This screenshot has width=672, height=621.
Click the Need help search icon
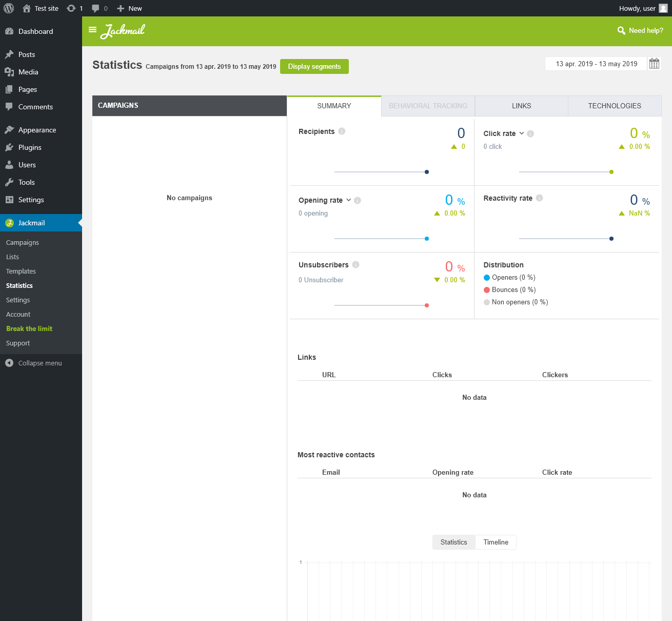621,31
